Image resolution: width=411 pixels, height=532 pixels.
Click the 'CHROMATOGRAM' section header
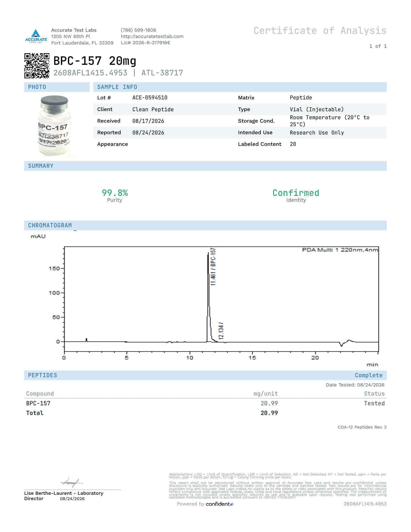click(x=205, y=225)
